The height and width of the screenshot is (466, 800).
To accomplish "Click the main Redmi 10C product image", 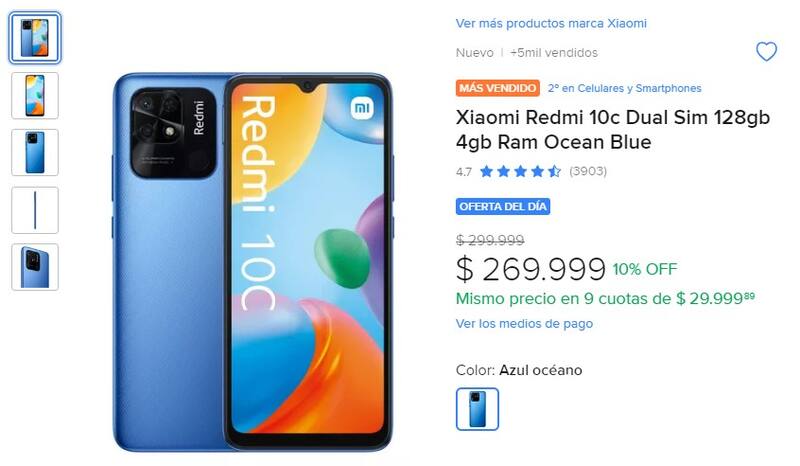I will [253, 262].
